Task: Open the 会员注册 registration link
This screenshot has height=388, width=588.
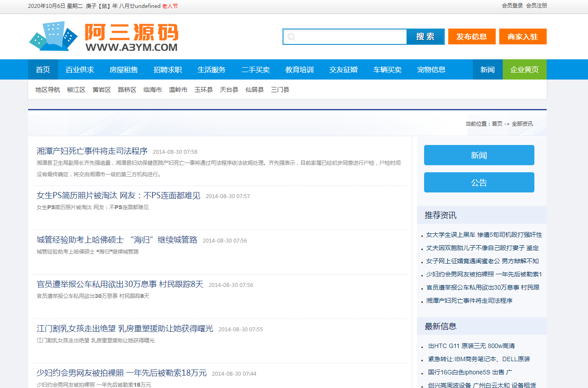Action: pyautogui.click(x=537, y=6)
